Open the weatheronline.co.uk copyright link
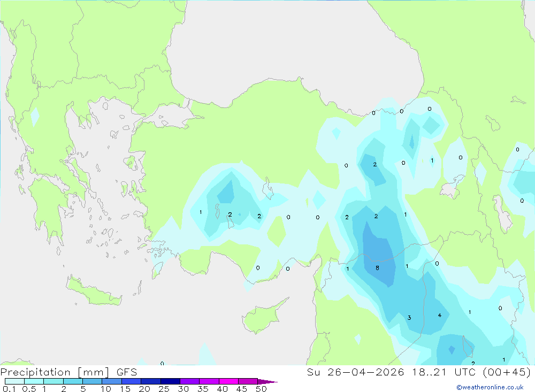The height and width of the screenshot is (392, 535). click(x=490, y=387)
